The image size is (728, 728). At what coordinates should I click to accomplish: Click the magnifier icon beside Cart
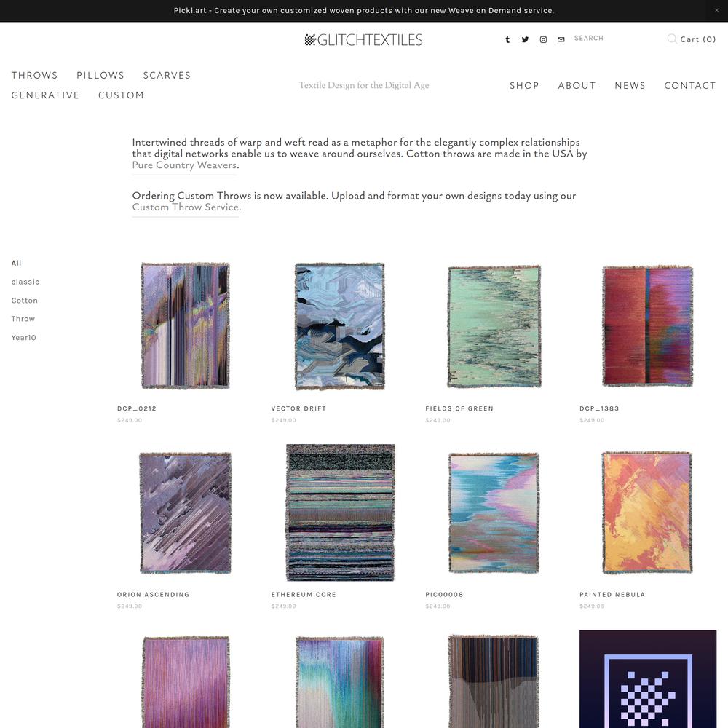[x=672, y=39]
